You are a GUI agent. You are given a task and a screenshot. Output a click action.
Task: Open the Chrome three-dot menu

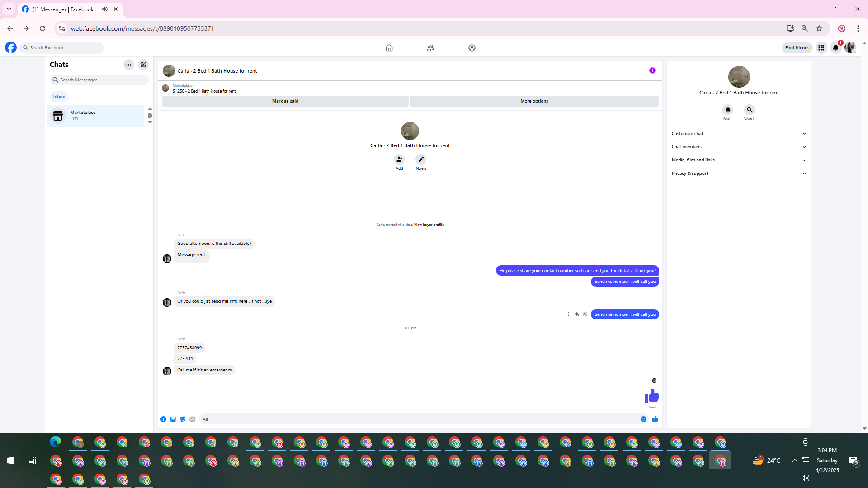point(858,28)
